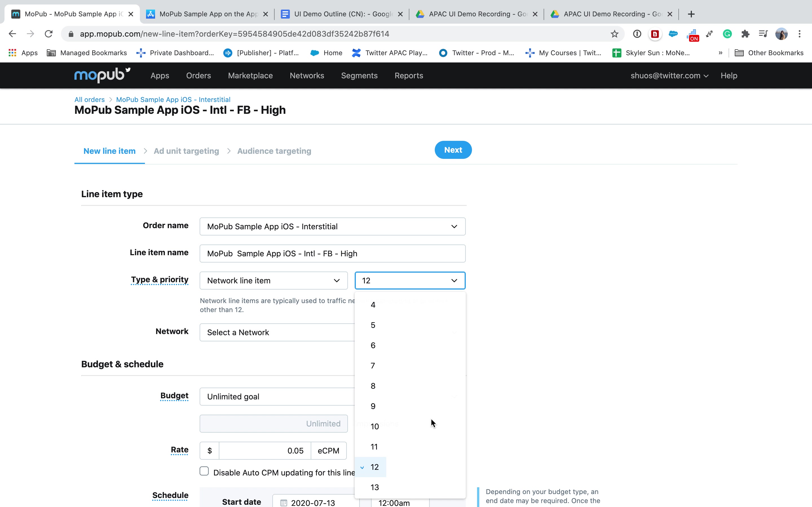Select priority 11 from dropdown list
The width and height of the screenshot is (812, 507).
374,446
